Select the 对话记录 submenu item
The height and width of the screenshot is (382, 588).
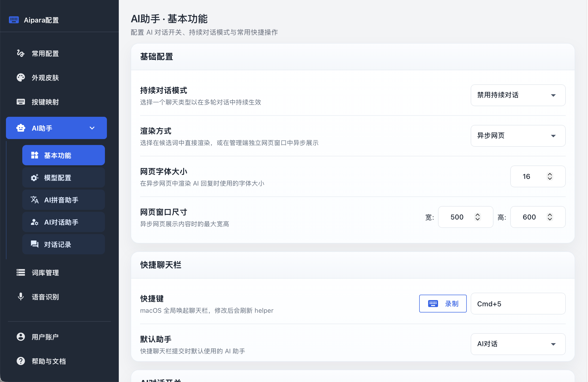pos(64,244)
